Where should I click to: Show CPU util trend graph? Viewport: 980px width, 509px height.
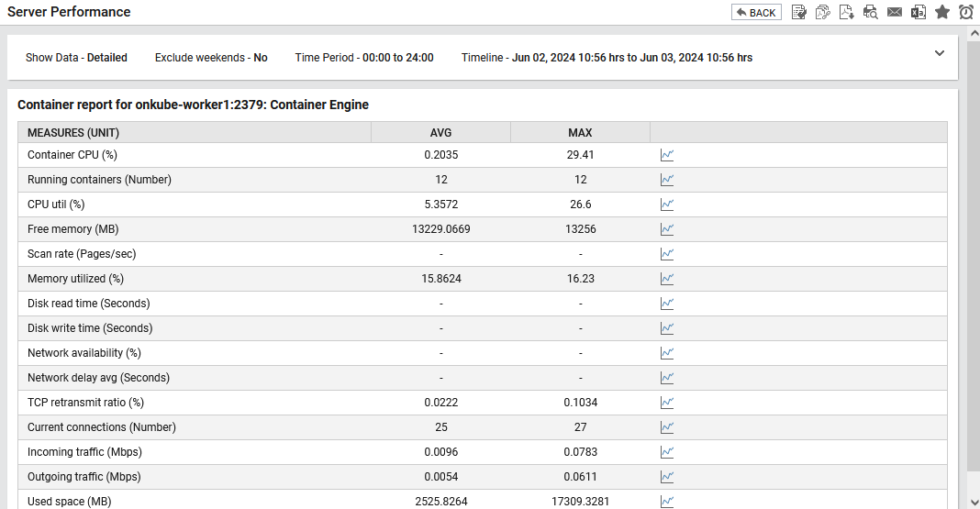(667, 205)
